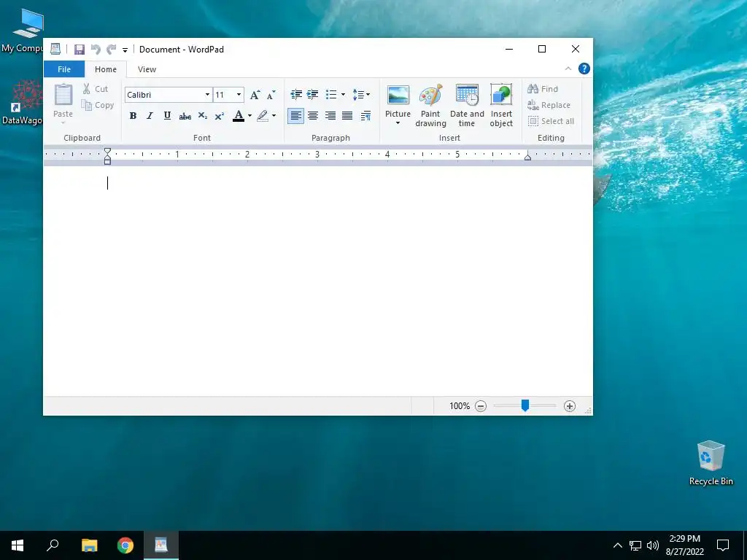The height and width of the screenshot is (560, 747).
Task: Open the Line spacing menu
Action: click(x=361, y=94)
